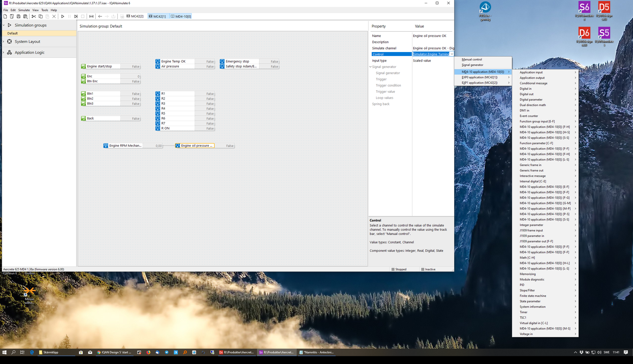Click the Copy toolbar icon
The image size is (633, 364).
(40, 16)
